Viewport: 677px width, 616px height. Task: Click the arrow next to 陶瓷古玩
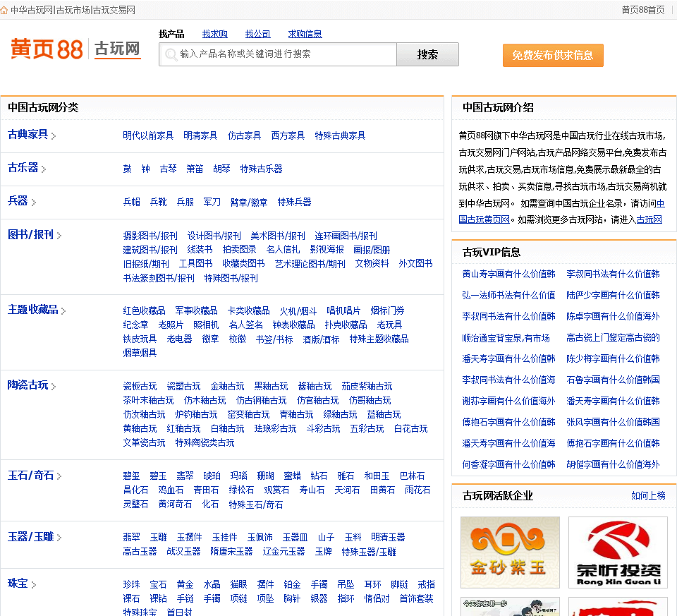[x=54, y=387]
